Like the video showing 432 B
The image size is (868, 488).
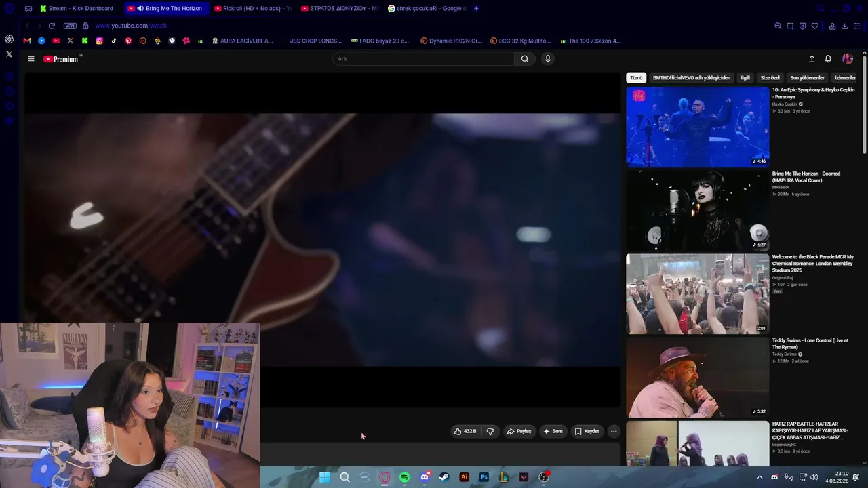[x=465, y=431]
